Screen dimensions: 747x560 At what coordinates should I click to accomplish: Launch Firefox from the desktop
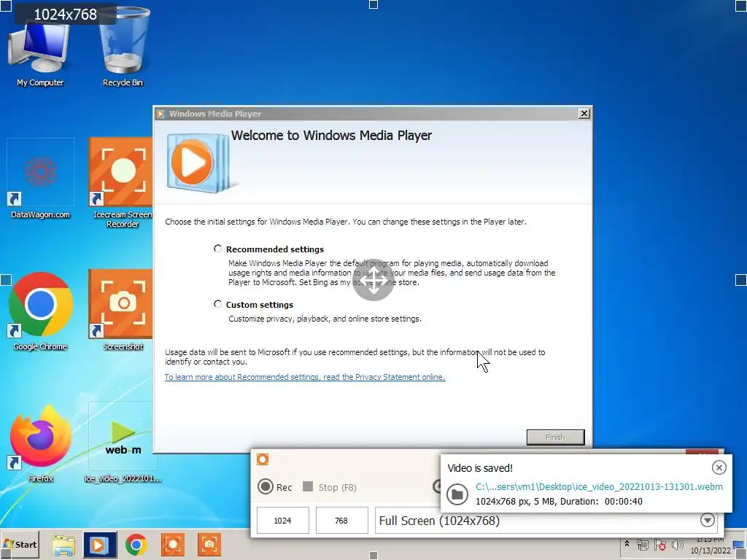tap(41, 443)
